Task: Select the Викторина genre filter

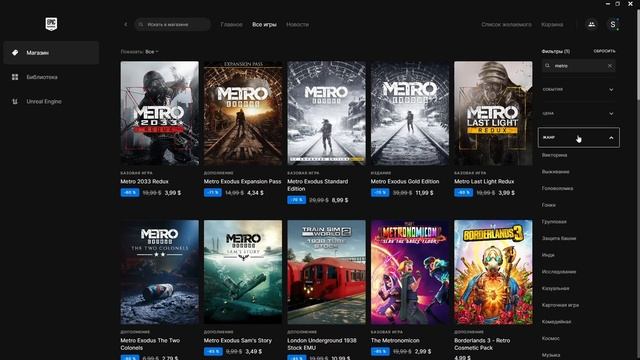Action: [x=554, y=155]
